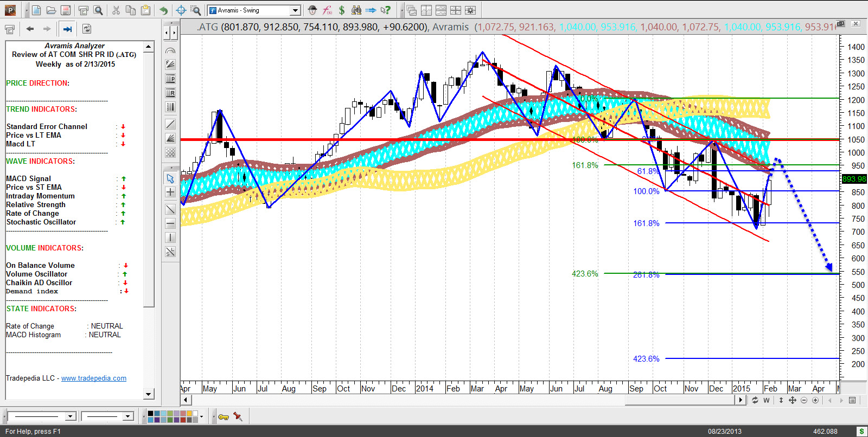Open the Avramis - Swing template dropdown
This screenshot has height=437, width=868.
295,10
